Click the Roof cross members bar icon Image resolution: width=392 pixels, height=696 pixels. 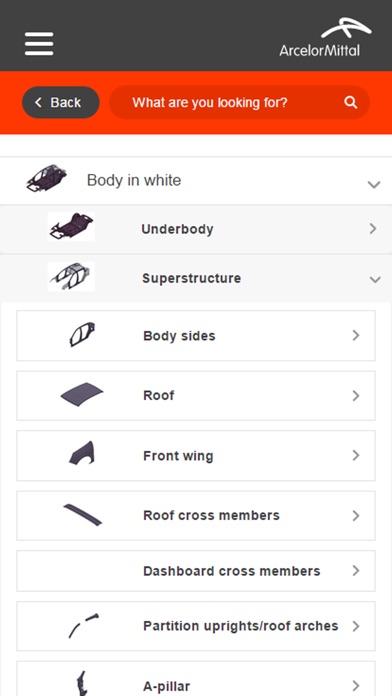[83, 514]
